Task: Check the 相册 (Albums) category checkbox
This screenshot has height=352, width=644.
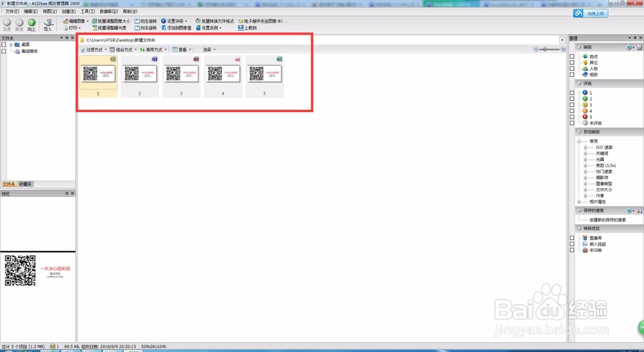Action: (x=572, y=74)
